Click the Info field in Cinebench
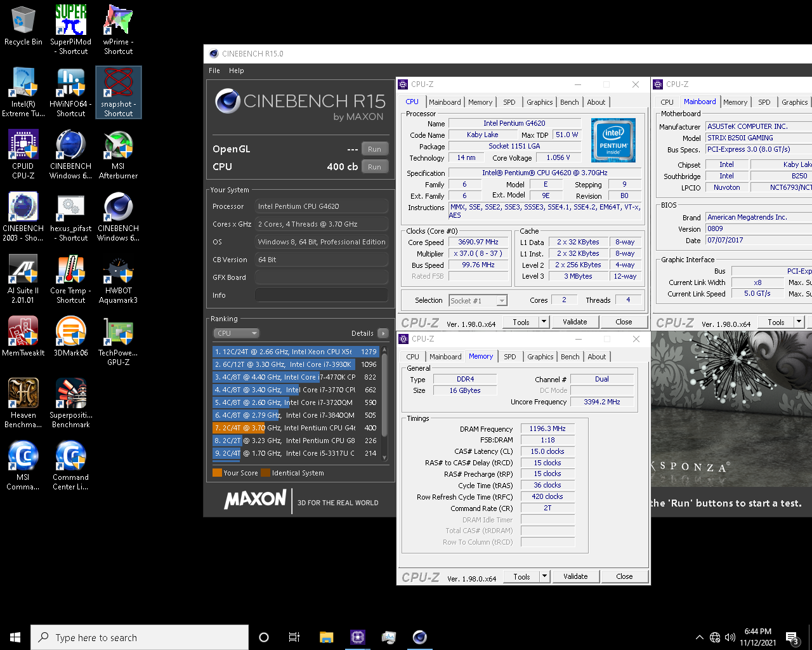 tap(322, 295)
